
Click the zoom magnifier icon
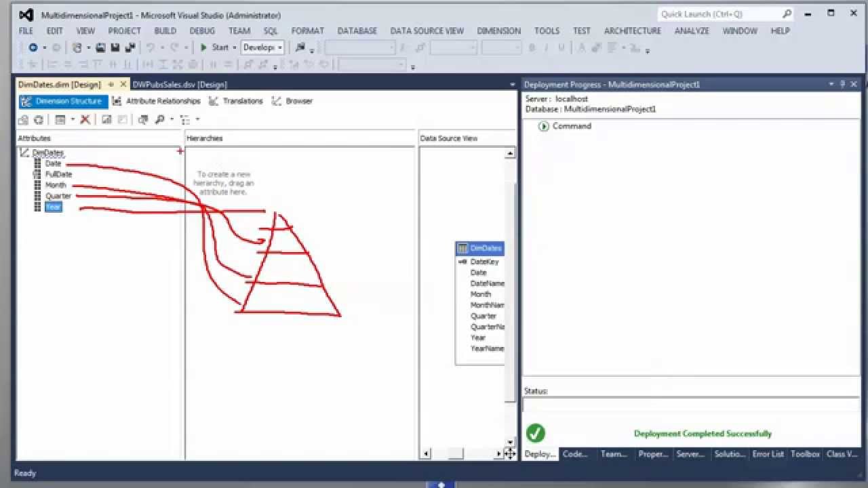159,120
